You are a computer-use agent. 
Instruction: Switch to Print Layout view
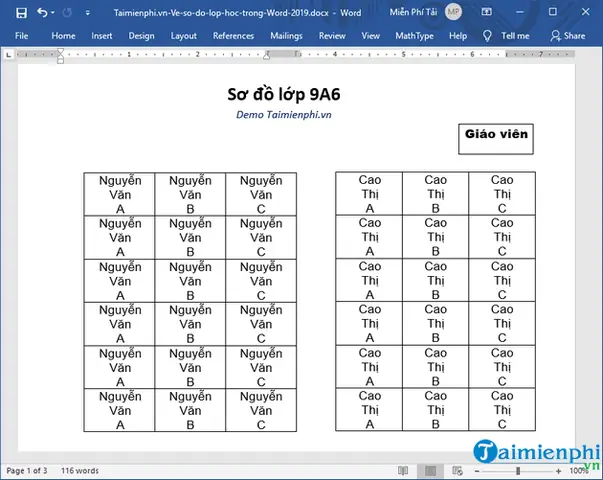click(x=430, y=470)
